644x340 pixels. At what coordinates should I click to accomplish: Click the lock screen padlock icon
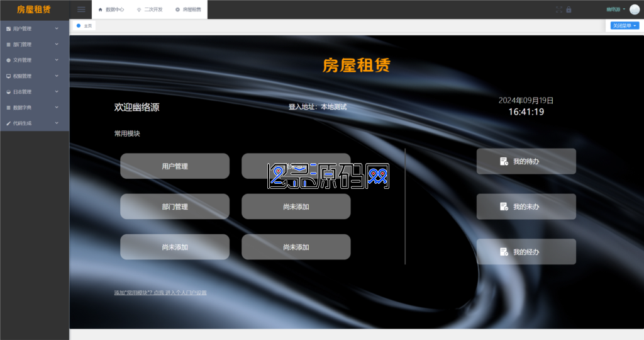tap(569, 9)
